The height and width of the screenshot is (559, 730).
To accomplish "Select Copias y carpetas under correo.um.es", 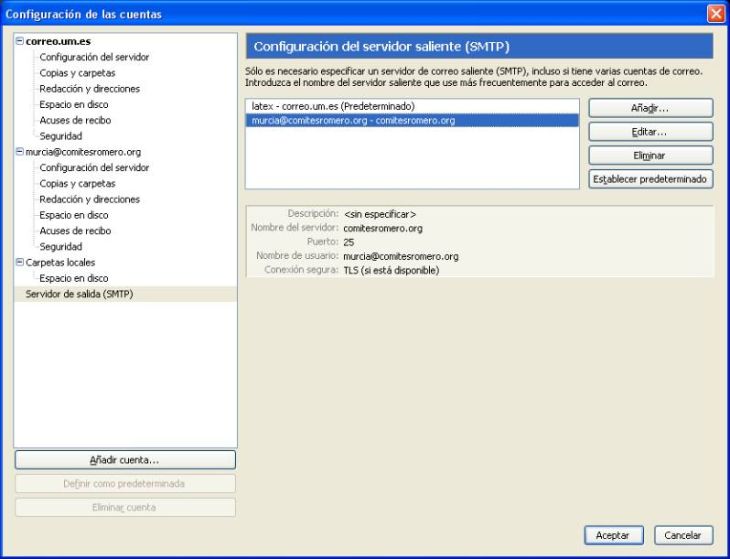I will pyautogui.click(x=77, y=73).
